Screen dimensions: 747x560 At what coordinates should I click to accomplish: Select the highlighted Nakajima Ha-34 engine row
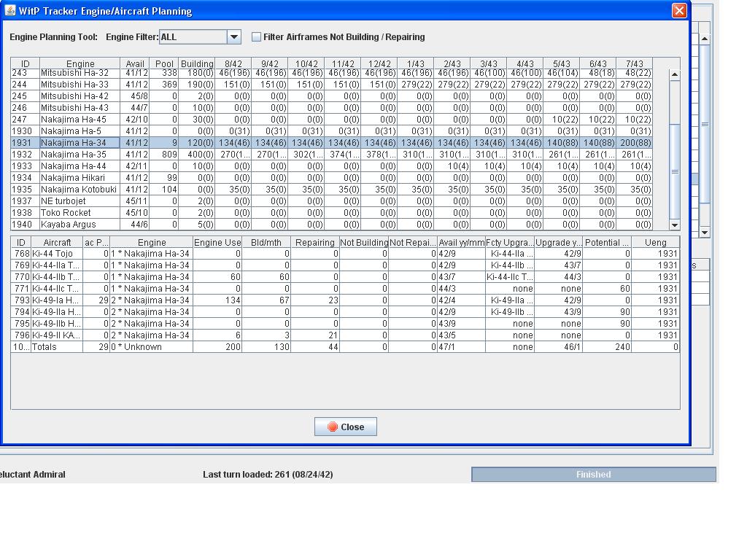point(332,143)
